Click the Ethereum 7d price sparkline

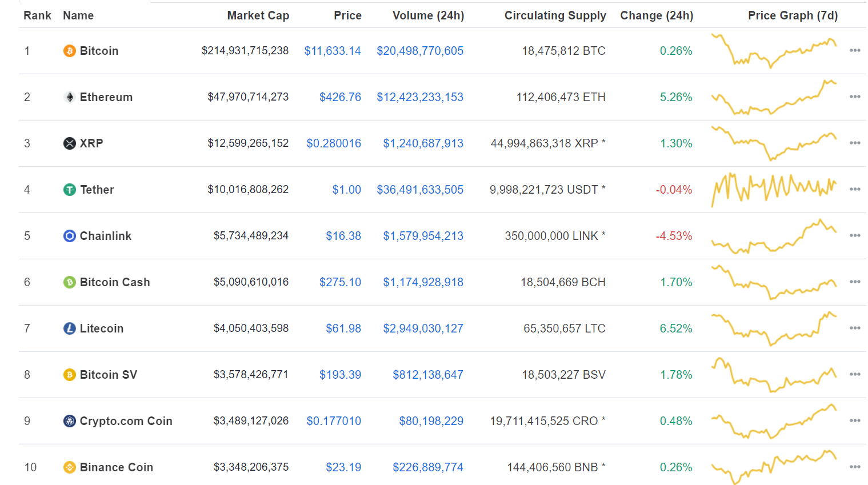pos(774,97)
